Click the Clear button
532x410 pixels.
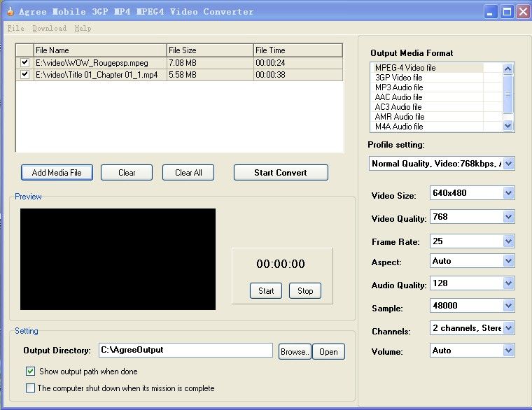point(127,172)
